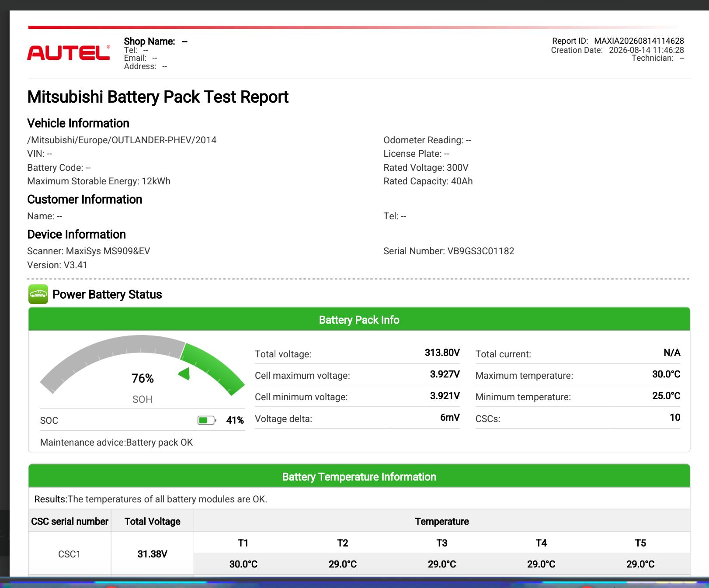The height and width of the screenshot is (588, 709).
Task: Click the Device Information heading
Action: [76, 235]
